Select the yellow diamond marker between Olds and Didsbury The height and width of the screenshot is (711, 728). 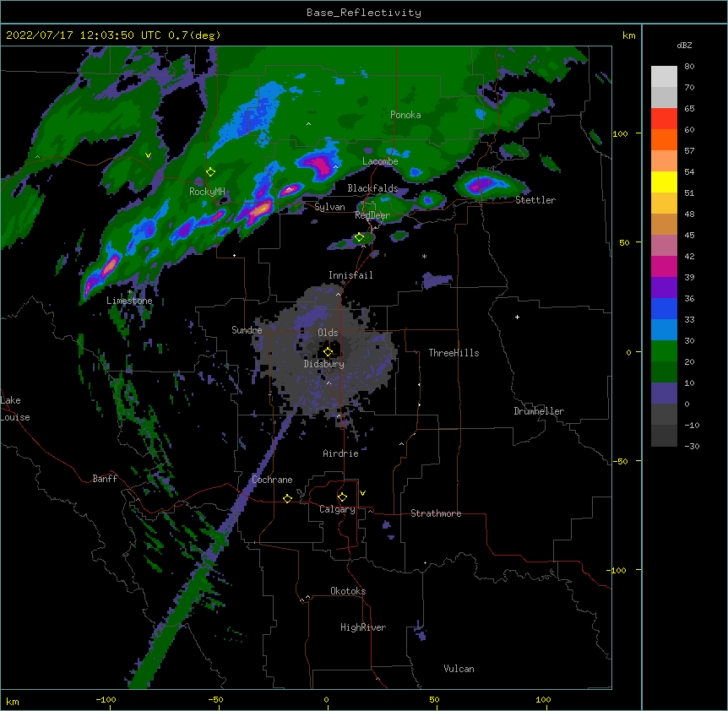[328, 352]
